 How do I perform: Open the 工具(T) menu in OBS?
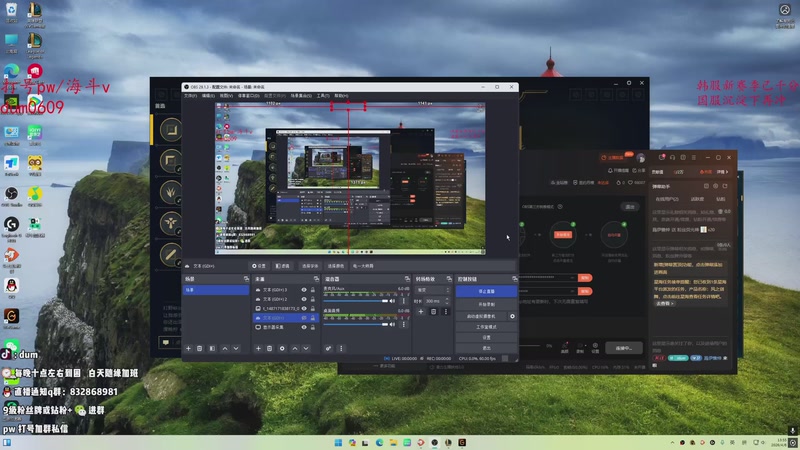tap(322, 96)
